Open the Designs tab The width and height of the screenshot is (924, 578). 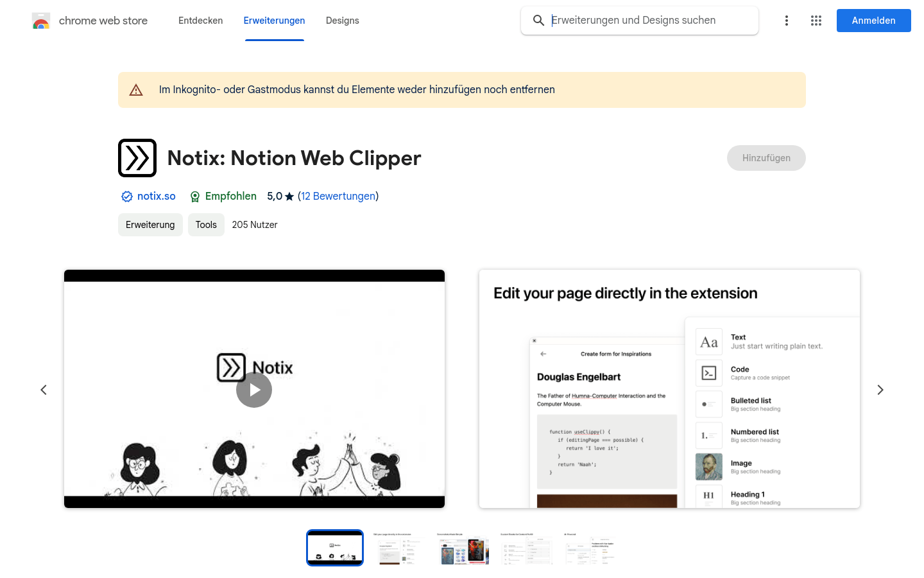pyautogui.click(x=343, y=21)
